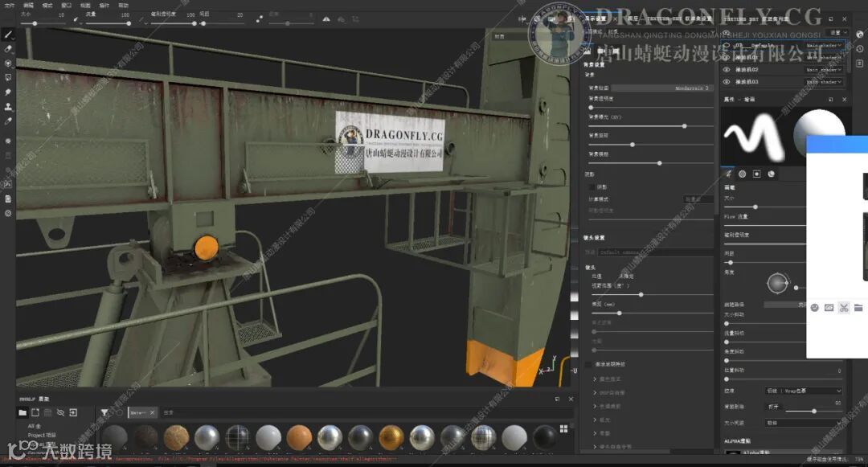868x467 pixels.
Task: Select the Paint brush tool
Action: coord(8,35)
